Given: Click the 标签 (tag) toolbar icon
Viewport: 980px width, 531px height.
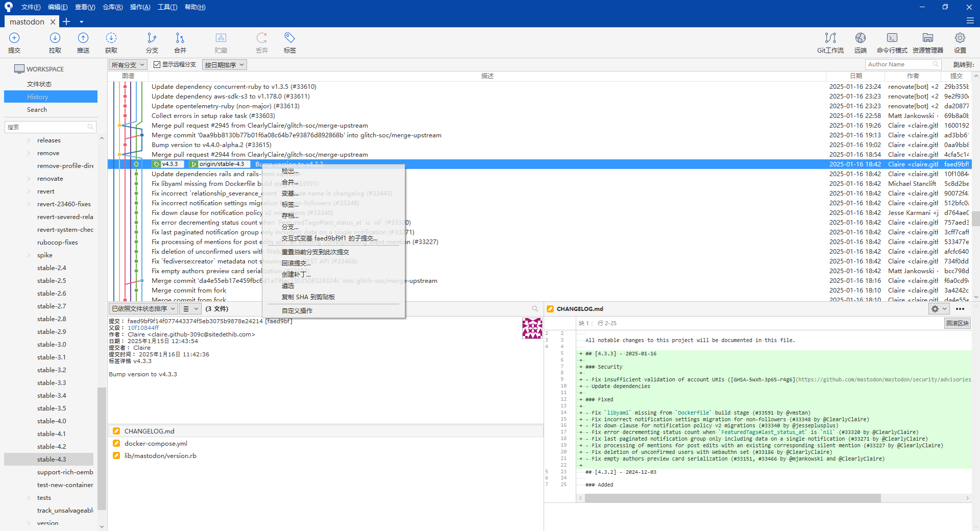Looking at the screenshot, I should [x=290, y=42].
